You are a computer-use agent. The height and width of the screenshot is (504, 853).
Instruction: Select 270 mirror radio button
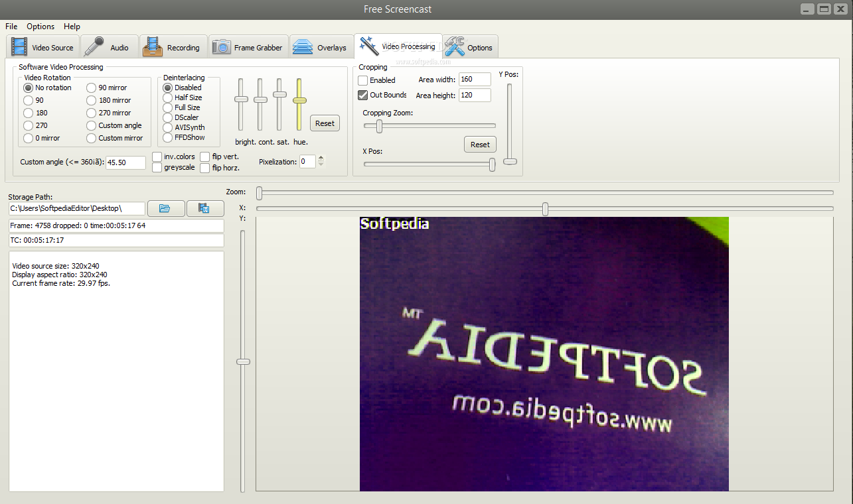[91, 113]
